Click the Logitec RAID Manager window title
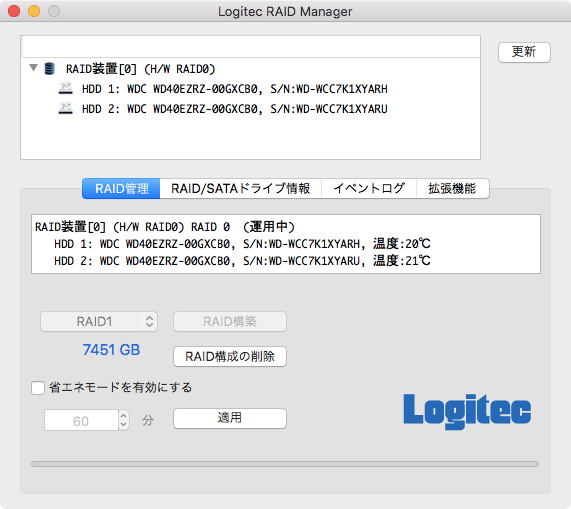Screen dimensions: 571x509 285,12
